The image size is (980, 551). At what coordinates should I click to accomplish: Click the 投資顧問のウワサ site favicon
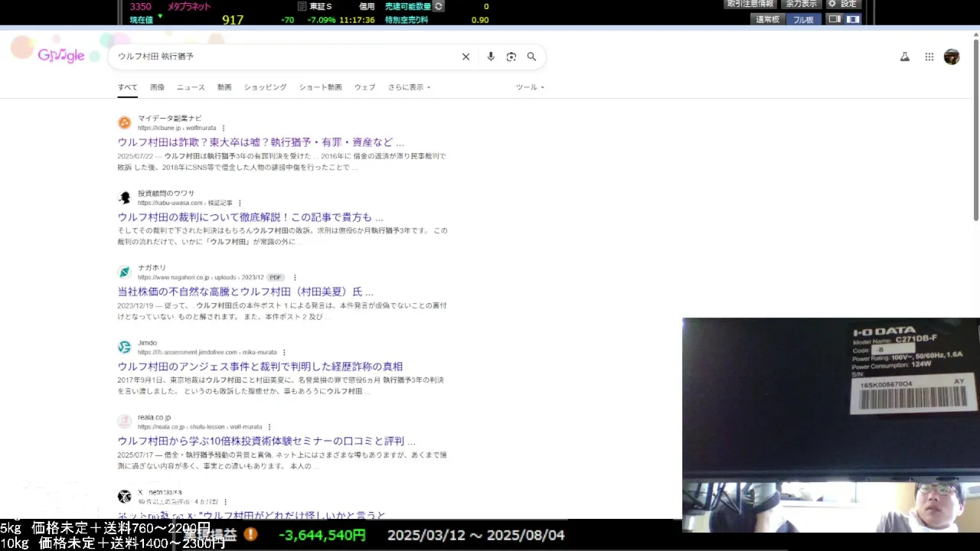tap(124, 197)
